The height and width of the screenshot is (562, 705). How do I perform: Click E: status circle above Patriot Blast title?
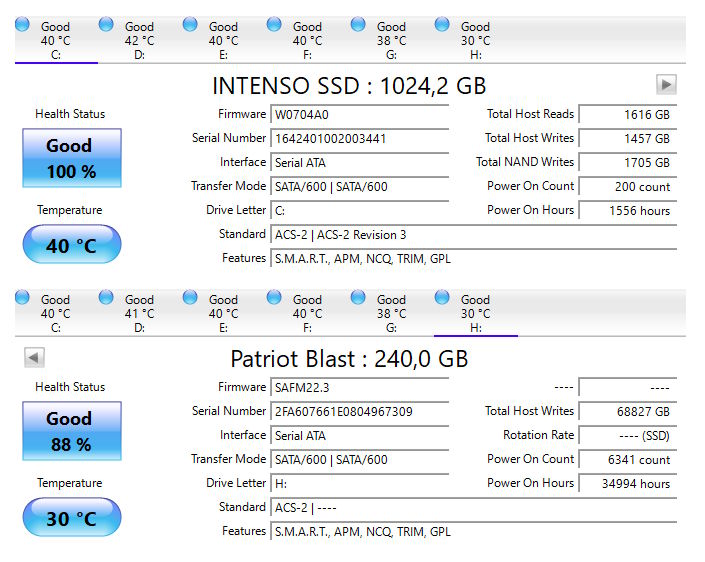pos(190,298)
